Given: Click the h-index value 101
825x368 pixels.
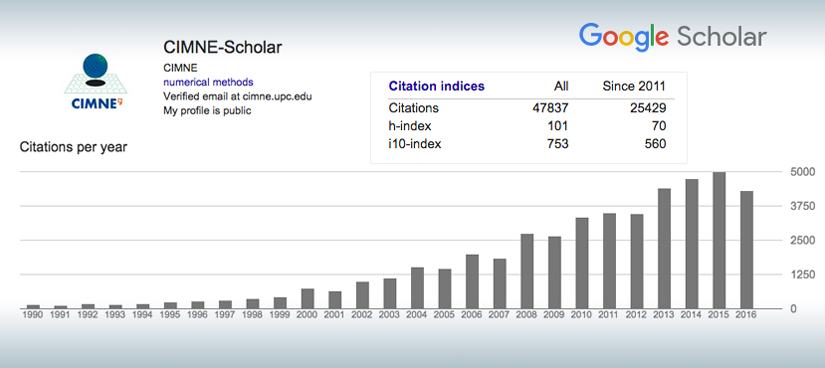Looking at the screenshot, I should pyautogui.click(x=558, y=126).
